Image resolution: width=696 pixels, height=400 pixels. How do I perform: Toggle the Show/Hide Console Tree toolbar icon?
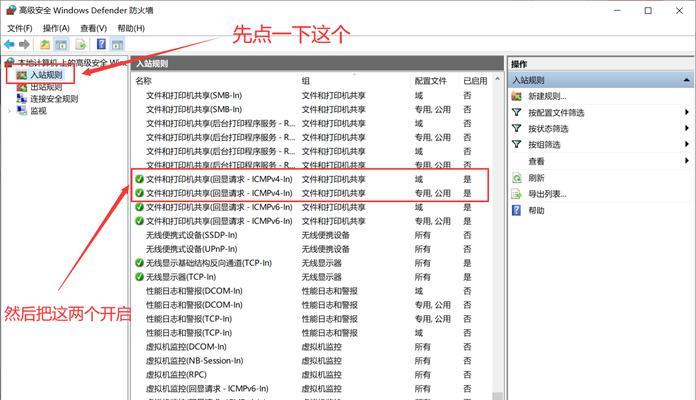(61, 44)
